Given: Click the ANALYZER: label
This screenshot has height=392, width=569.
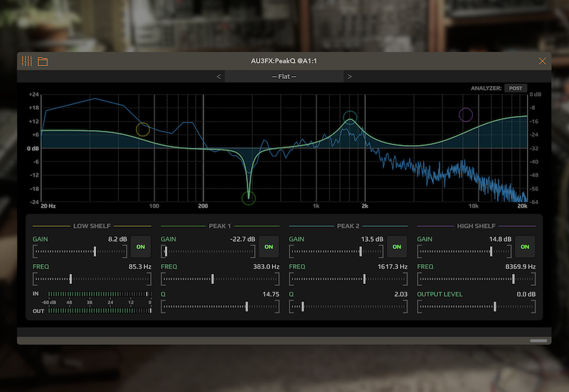Looking at the screenshot, I should point(486,88).
